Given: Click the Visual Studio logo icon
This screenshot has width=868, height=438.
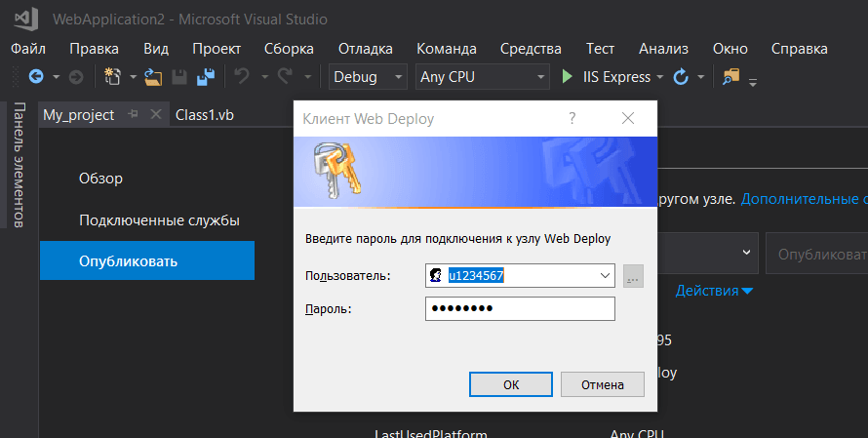Looking at the screenshot, I should (26, 19).
